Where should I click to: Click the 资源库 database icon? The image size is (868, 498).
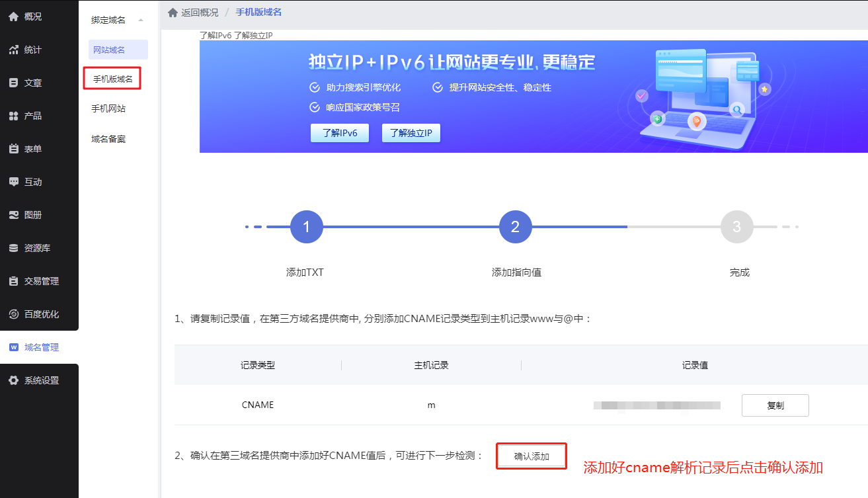coord(13,248)
